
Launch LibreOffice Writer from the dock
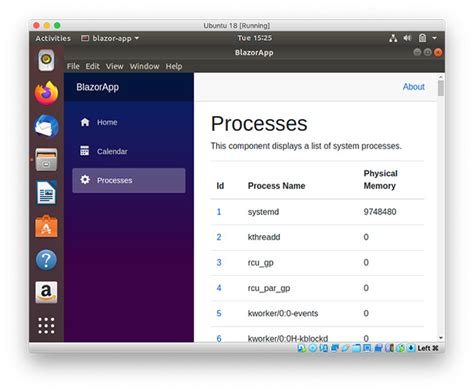pos(46,193)
